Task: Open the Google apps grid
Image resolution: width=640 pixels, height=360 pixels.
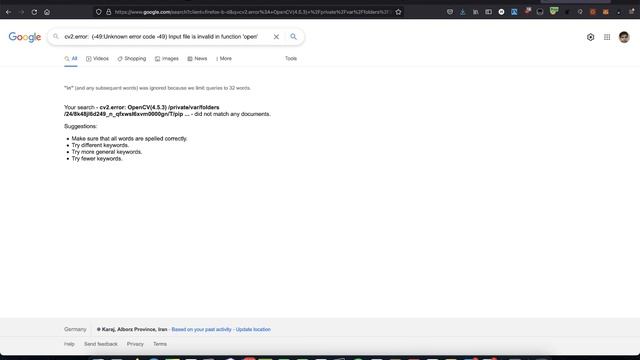Action: coord(607,37)
